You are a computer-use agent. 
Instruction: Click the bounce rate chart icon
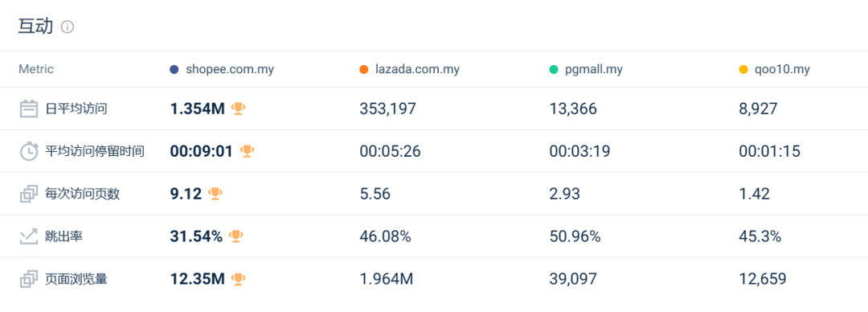click(29, 236)
